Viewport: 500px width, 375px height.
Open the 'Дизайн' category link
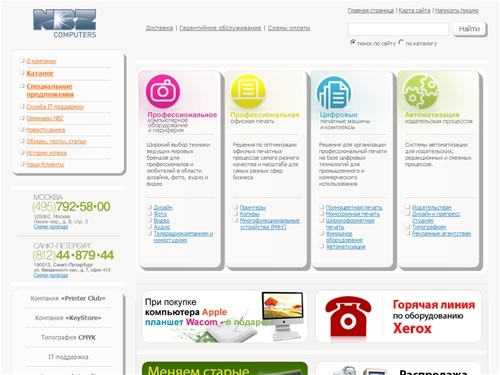(x=163, y=207)
